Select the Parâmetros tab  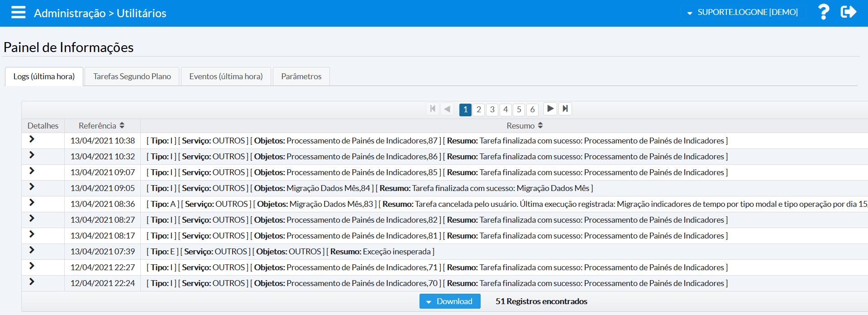tap(301, 76)
